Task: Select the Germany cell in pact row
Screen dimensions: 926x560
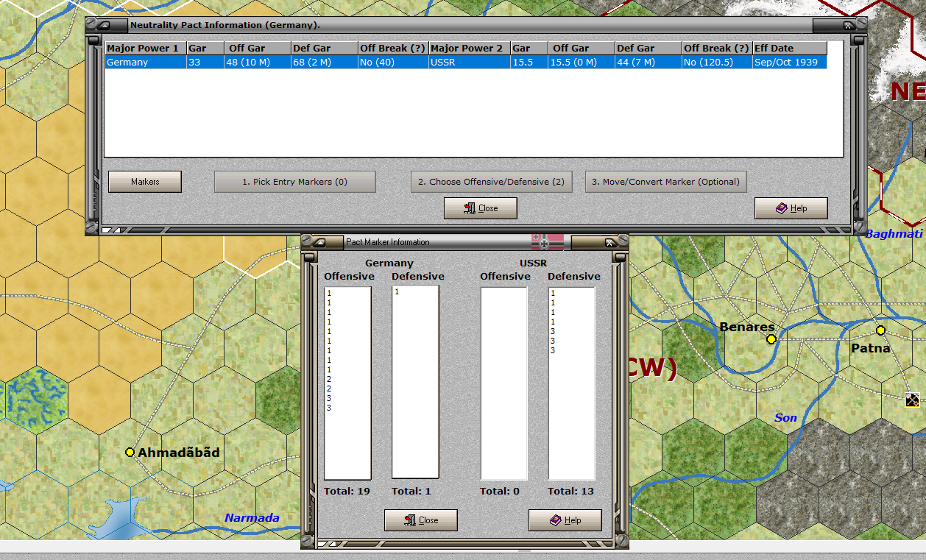Action: pos(145,63)
